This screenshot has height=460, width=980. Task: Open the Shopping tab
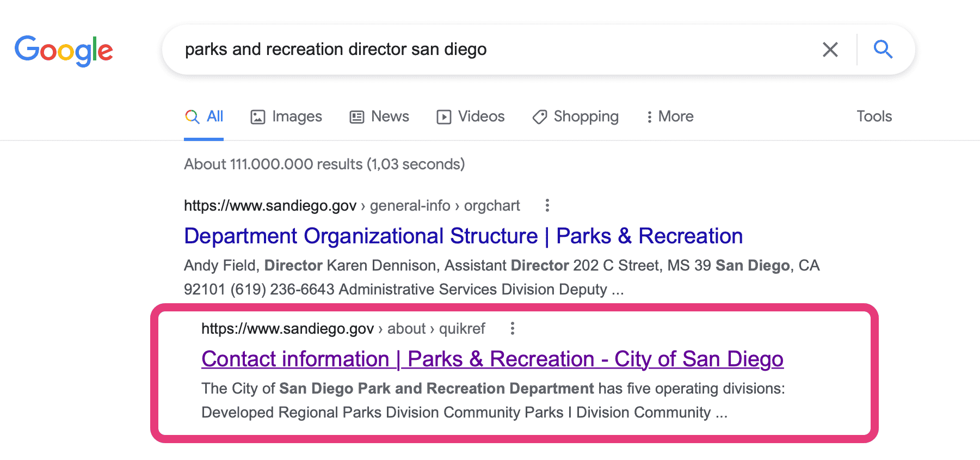click(x=575, y=116)
